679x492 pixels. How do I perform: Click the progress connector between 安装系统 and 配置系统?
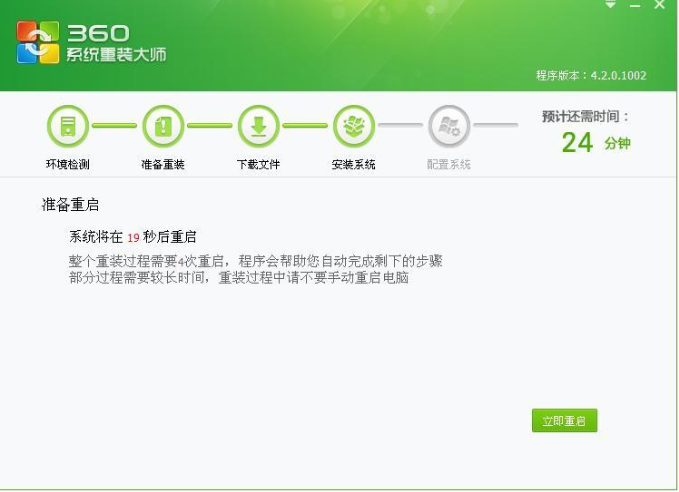point(401,125)
